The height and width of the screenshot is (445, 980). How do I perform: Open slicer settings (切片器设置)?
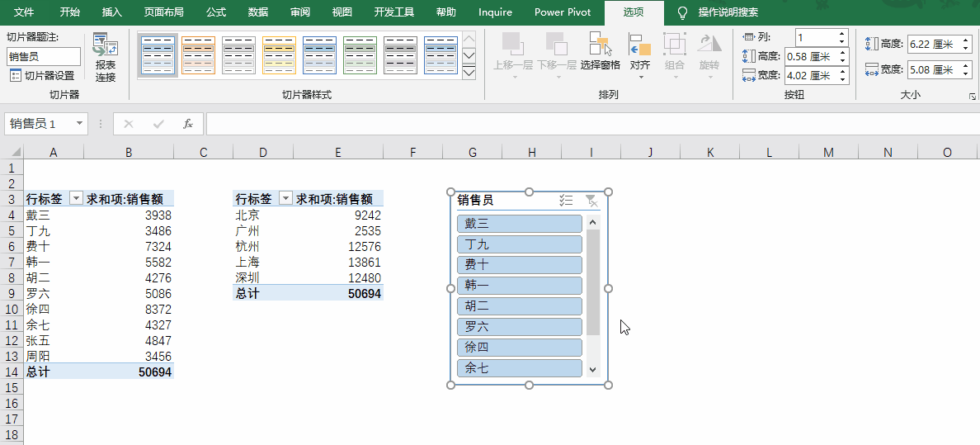[x=43, y=76]
